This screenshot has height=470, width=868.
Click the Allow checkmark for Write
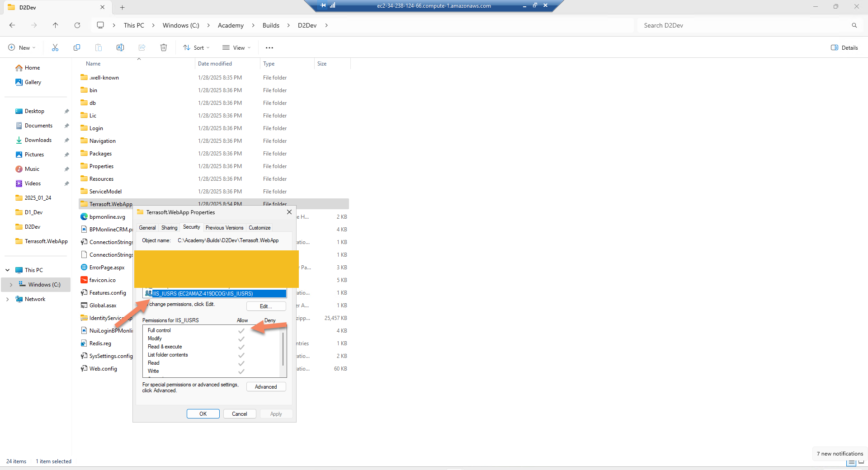point(241,371)
